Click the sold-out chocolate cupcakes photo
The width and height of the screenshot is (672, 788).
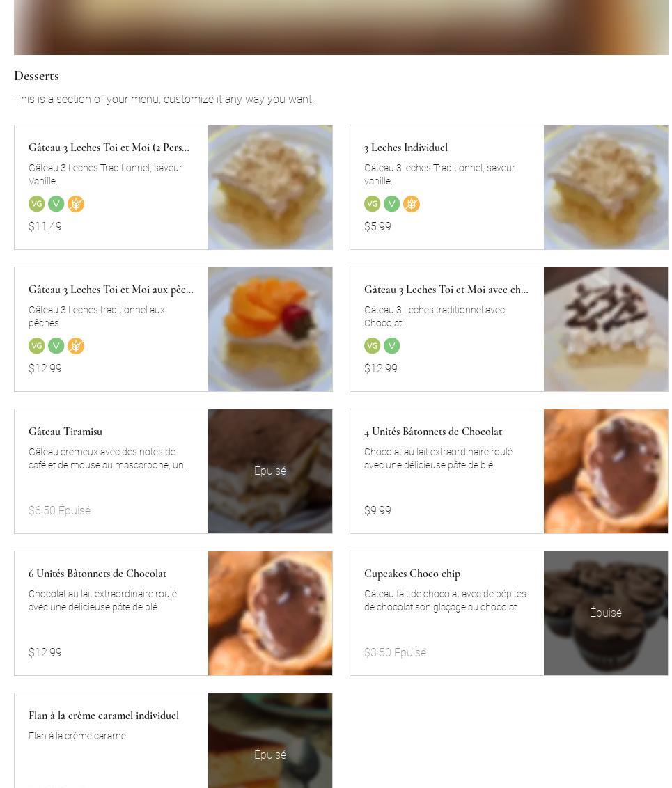tap(605, 613)
